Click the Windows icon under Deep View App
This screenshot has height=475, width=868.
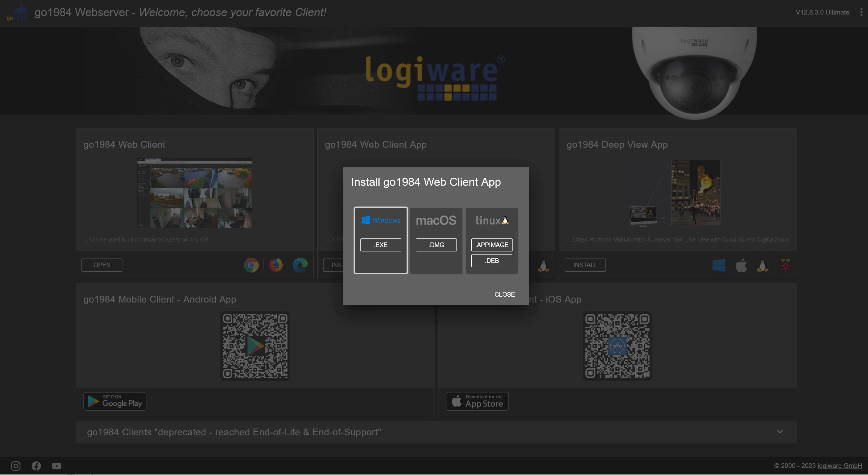719,265
